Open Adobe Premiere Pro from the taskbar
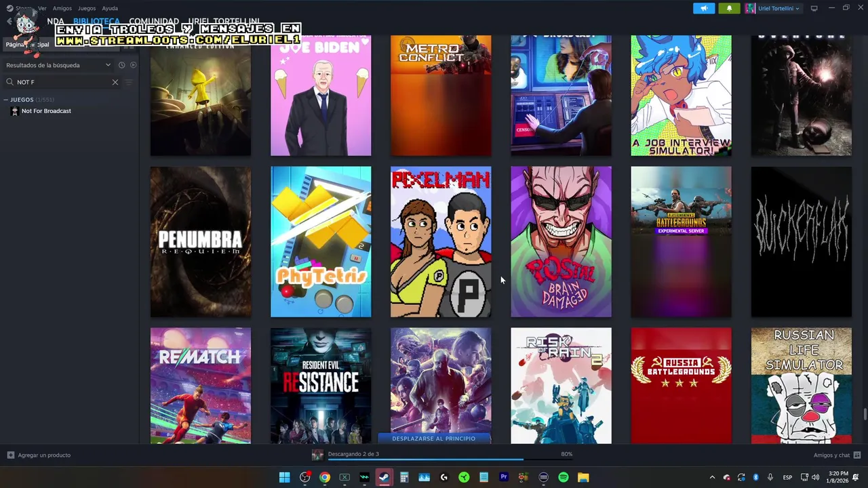The height and width of the screenshot is (488, 868). click(x=504, y=477)
